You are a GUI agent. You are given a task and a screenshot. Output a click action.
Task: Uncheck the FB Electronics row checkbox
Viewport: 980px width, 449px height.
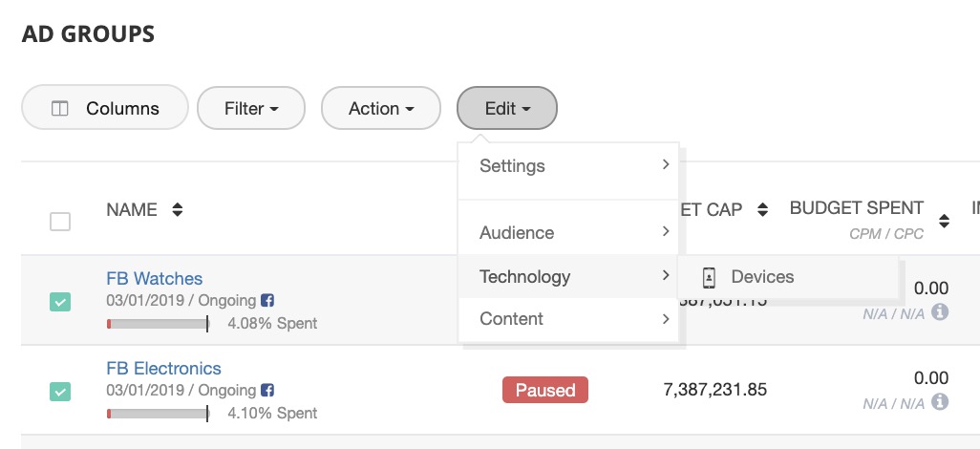point(60,392)
